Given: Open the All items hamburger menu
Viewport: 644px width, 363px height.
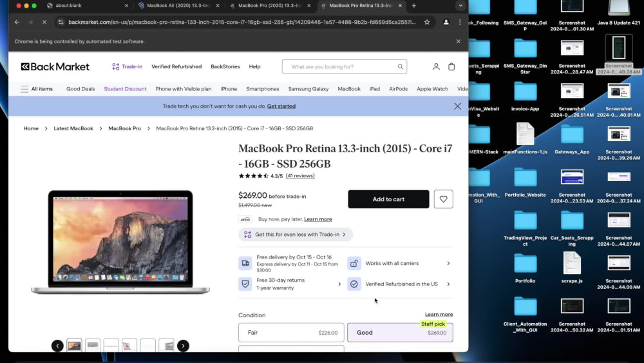Looking at the screenshot, I should click(x=37, y=89).
